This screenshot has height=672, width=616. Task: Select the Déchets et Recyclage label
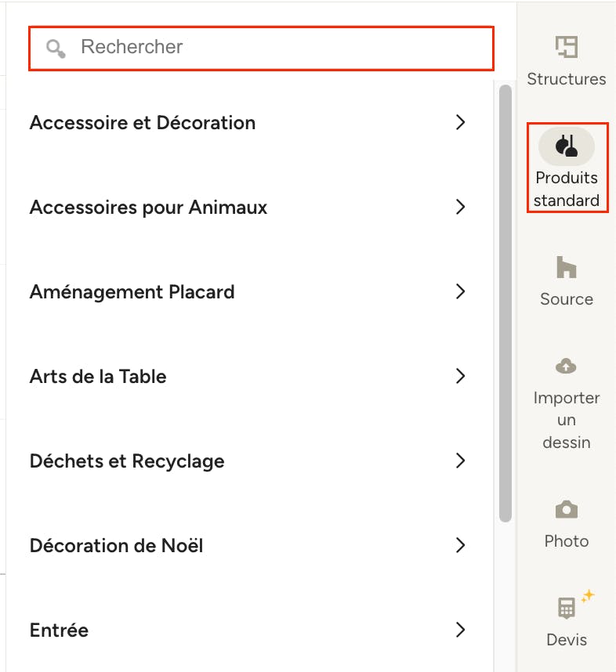(x=127, y=461)
